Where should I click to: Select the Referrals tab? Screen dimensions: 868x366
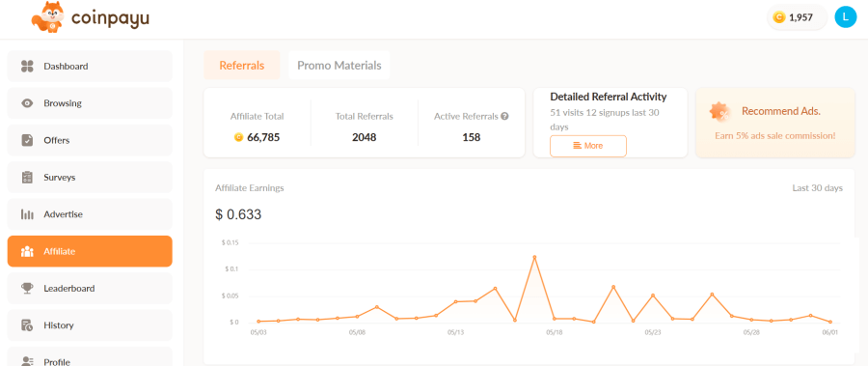tap(242, 66)
